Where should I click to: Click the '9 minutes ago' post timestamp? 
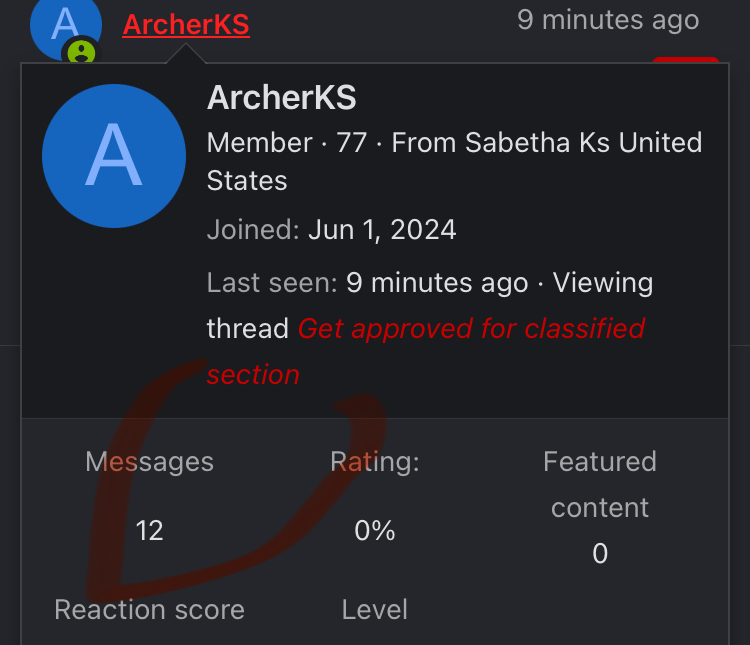[x=608, y=20]
